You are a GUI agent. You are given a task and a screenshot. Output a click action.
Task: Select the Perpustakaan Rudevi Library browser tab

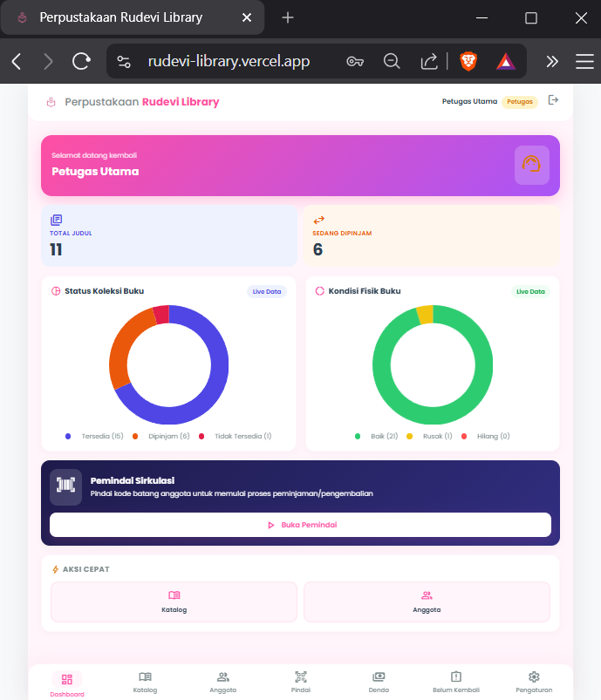point(133,17)
